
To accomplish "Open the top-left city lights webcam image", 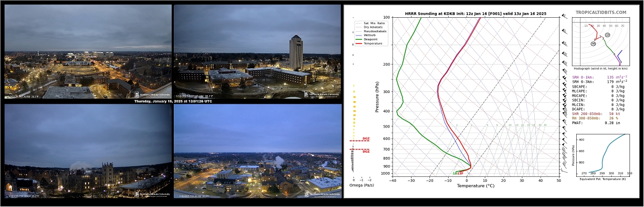I will [x=88, y=51].
